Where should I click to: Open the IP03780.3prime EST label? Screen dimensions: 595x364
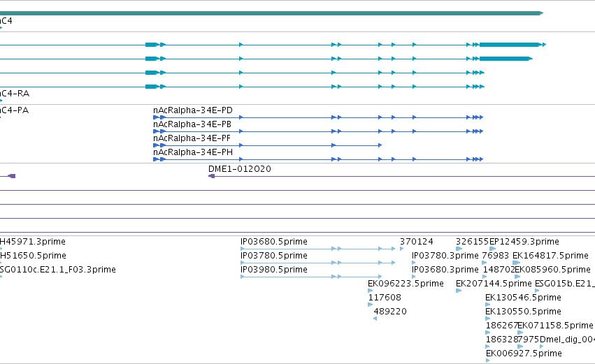click(445, 256)
